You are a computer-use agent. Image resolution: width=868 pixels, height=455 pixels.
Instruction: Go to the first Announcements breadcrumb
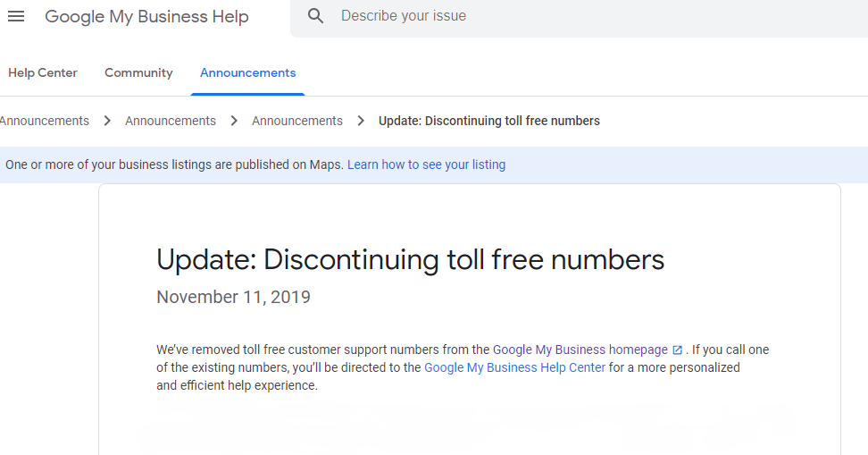44,121
